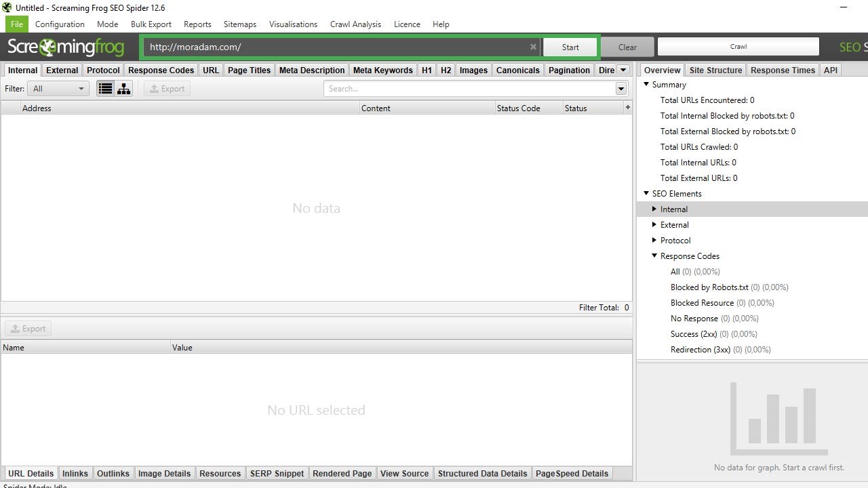Select the Images tab
868x488 pixels.
tap(473, 70)
